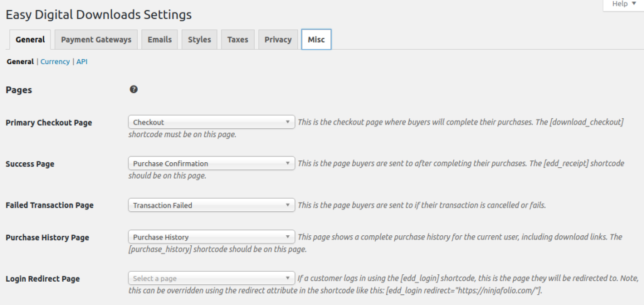Open the Privacy tab
Screen dimensions: 644x305
[x=278, y=40]
